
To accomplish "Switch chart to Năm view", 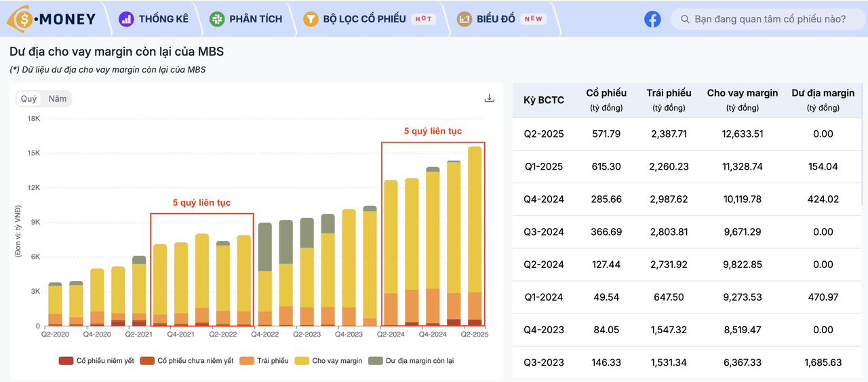I will coord(58,98).
